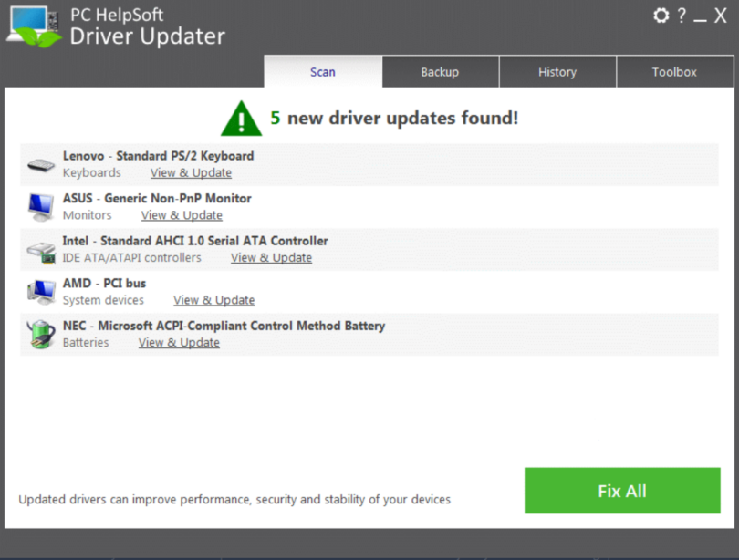The height and width of the screenshot is (560, 739).
Task: Click the battery icon for NEC entry
Action: (x=39, y=333)
